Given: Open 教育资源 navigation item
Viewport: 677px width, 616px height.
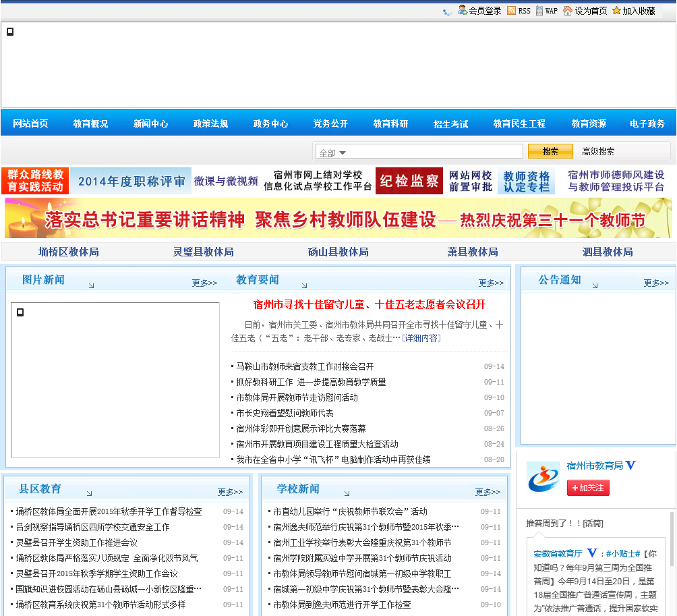Looking at the screenshot, I should pyautogui.click(x=589, y=123).
